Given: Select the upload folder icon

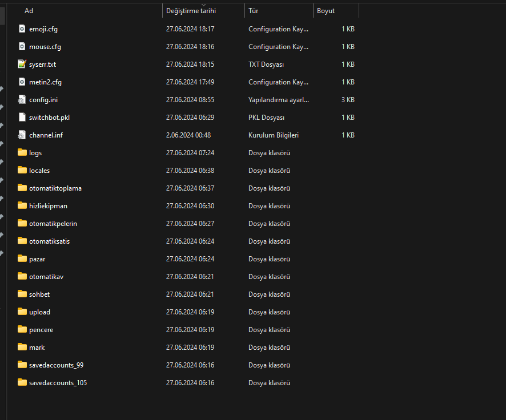Looking at the screenshot, I should 22,312.
